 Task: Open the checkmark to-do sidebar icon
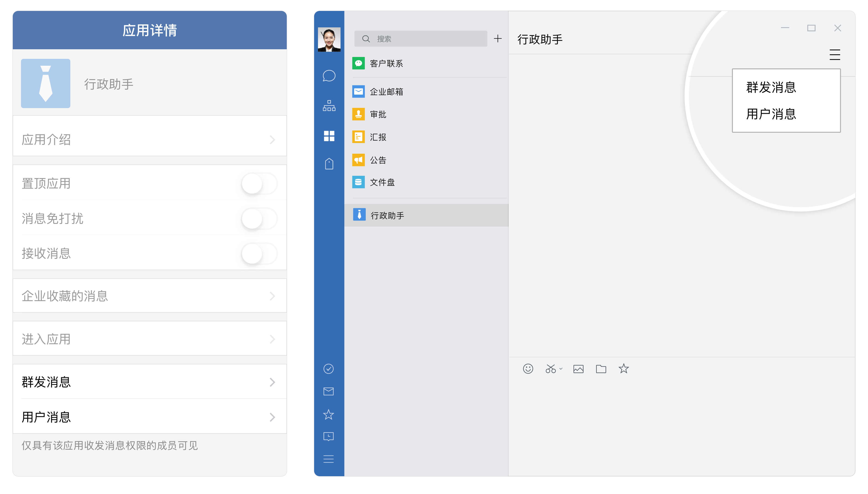pos(328,369)
